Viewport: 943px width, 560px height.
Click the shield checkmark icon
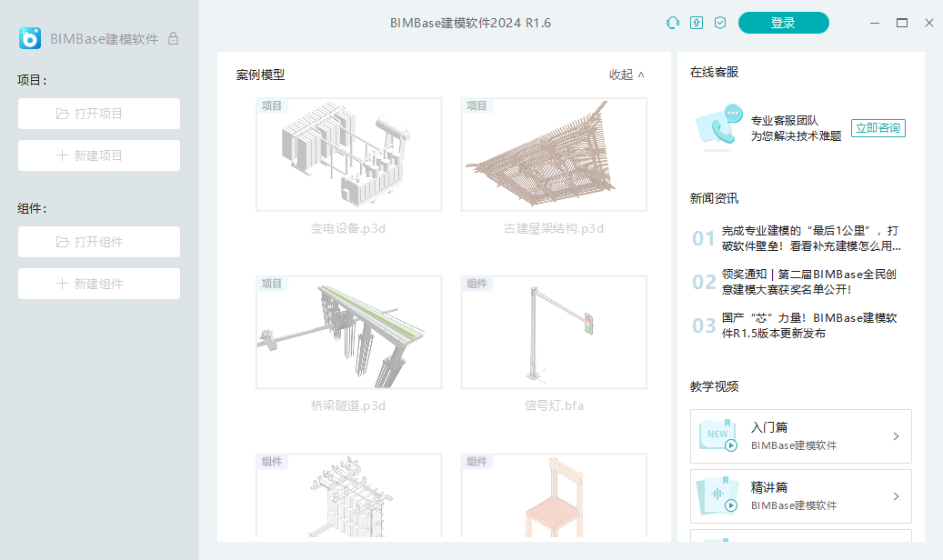click(720, 23)
